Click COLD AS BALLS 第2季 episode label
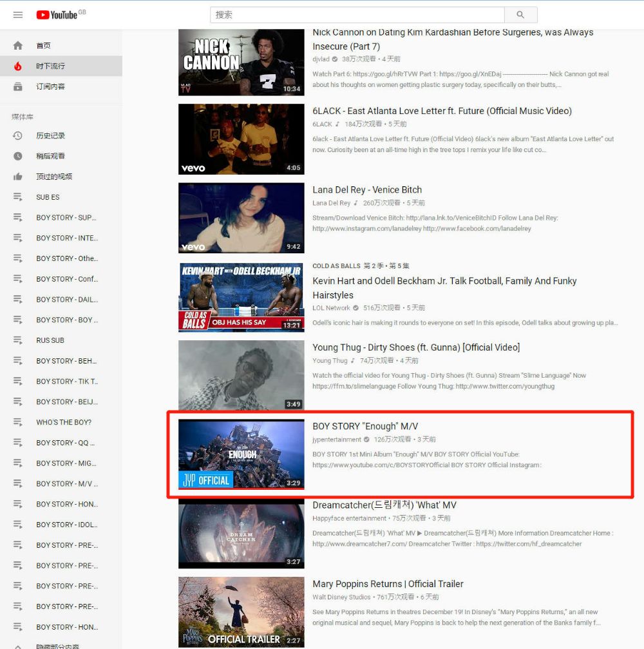The image size is (644, 649). [x=361, y=266]
